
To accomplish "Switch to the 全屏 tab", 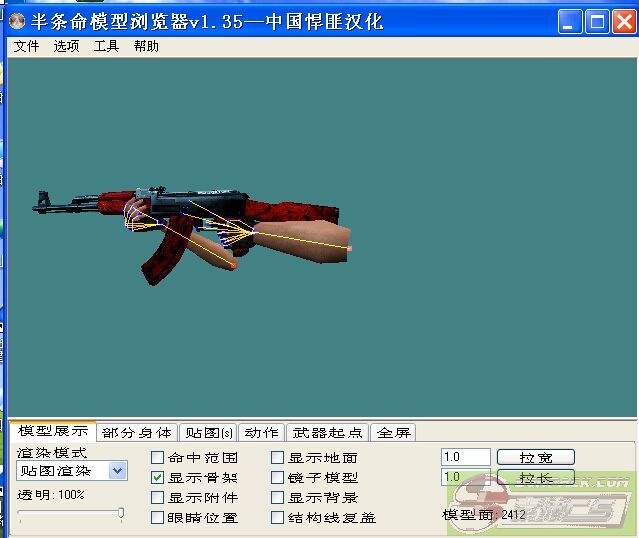I will [x=393, y=432].
